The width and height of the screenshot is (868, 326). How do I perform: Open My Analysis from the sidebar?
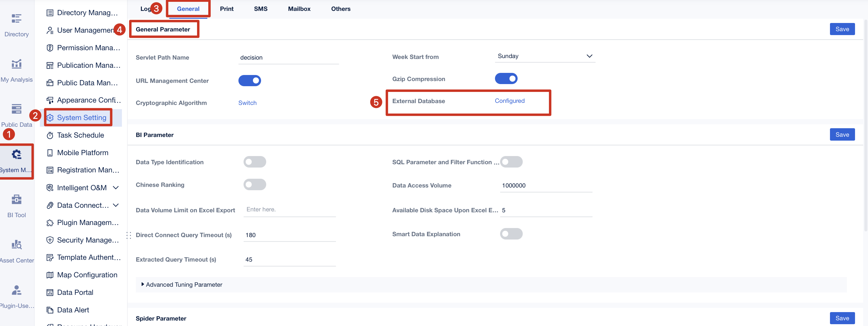click(x=16, y=70)
